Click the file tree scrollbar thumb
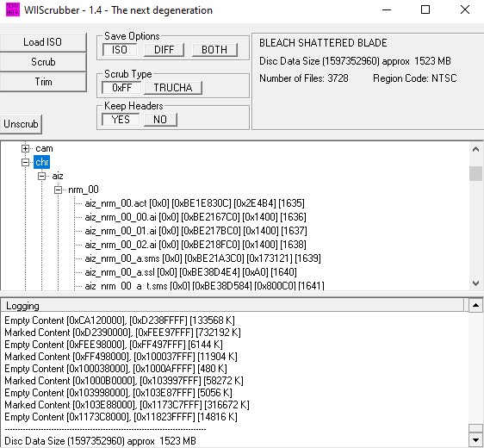Screen dimensions: 484x448 475,173
